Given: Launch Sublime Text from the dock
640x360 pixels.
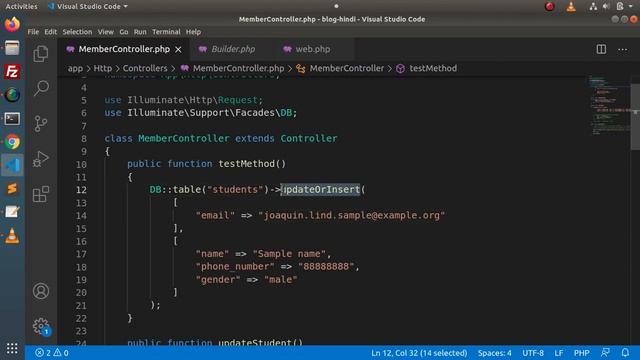Looking at the screenshot, I should click(12, 189).
